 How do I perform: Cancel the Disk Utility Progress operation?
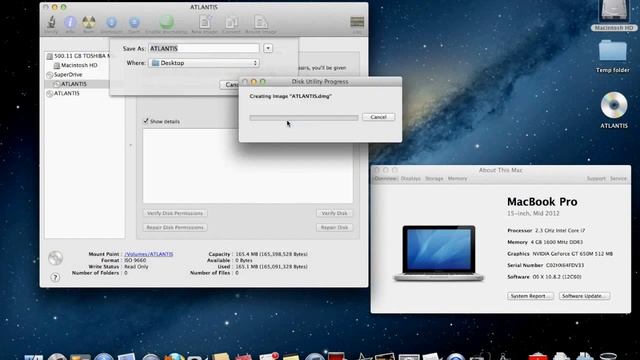click(378, 117)
